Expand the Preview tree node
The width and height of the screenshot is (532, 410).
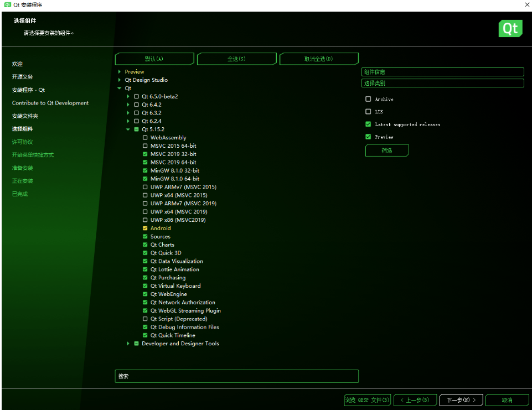120,71
